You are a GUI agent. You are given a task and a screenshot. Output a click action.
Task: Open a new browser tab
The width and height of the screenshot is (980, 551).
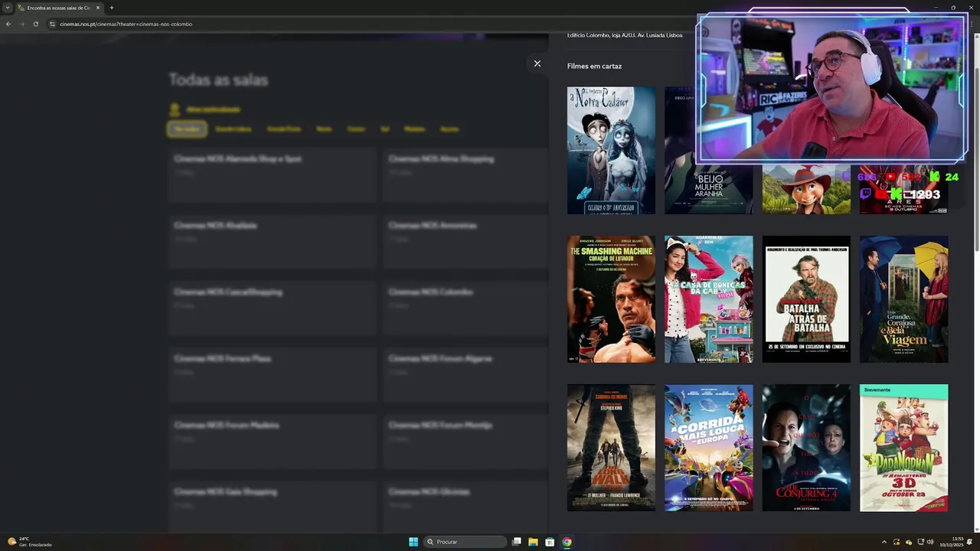coord(112,8)
